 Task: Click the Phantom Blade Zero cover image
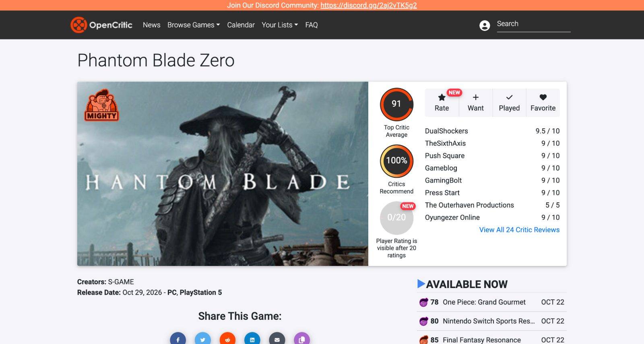223,174
